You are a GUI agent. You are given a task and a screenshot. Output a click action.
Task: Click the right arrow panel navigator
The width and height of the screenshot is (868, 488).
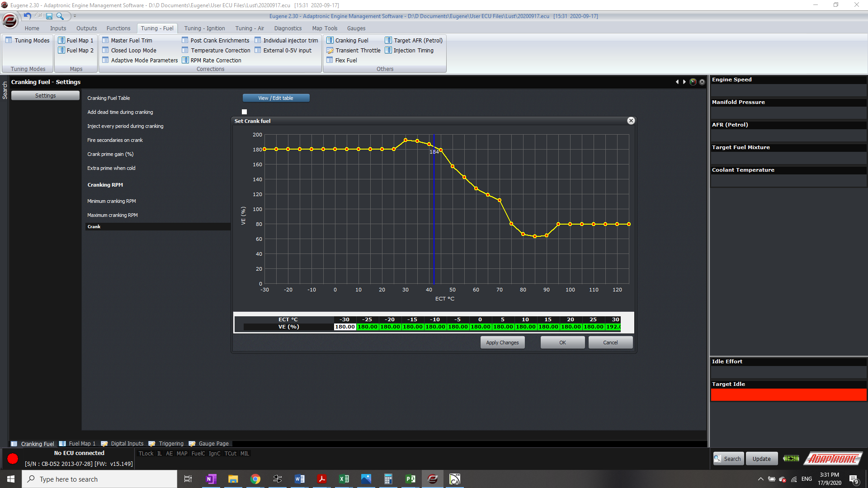[x=684, y=82]
